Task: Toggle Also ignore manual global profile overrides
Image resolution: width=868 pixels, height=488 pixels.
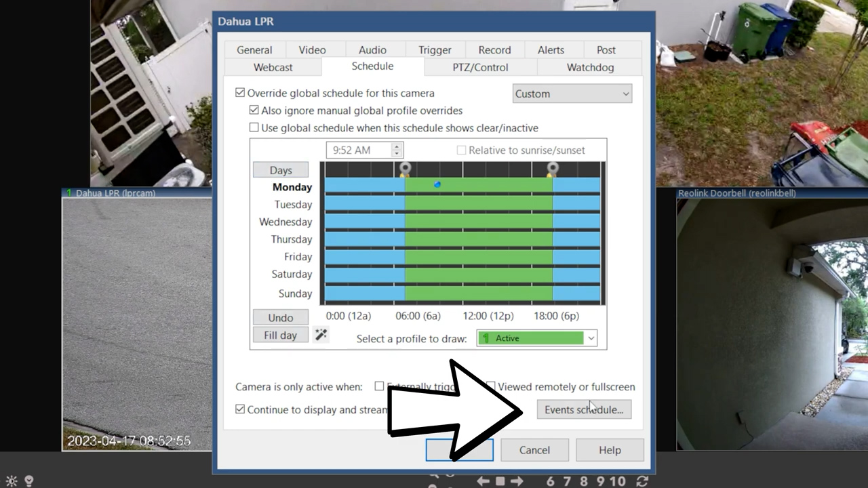Action: pyautogui.click(x=254, y=110)
